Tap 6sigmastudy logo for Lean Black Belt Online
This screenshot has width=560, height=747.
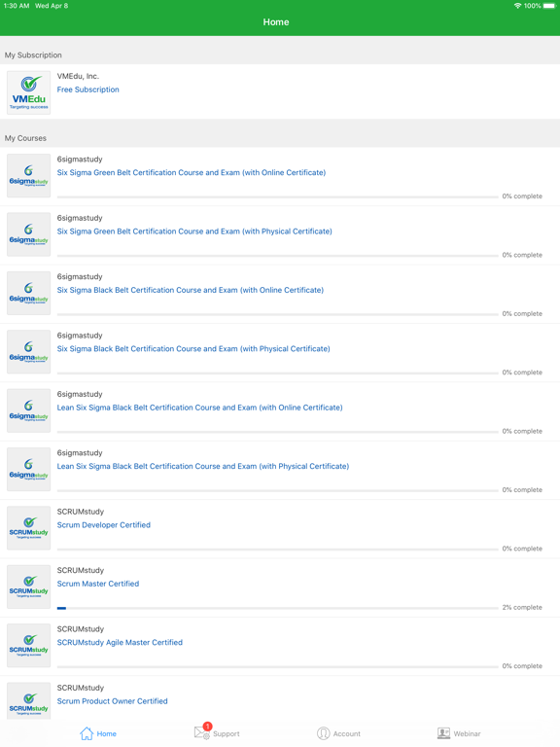pyautogui.click(x=28, y=410)
